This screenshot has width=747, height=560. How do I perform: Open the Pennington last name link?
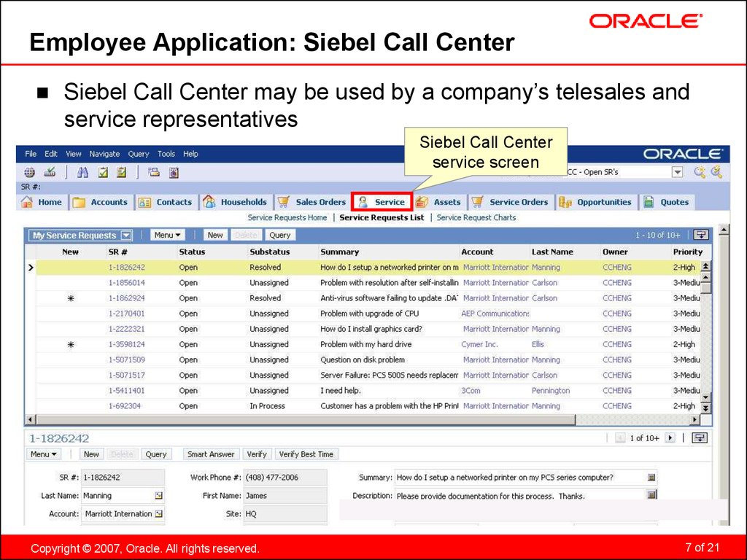(x=551, y=391)
